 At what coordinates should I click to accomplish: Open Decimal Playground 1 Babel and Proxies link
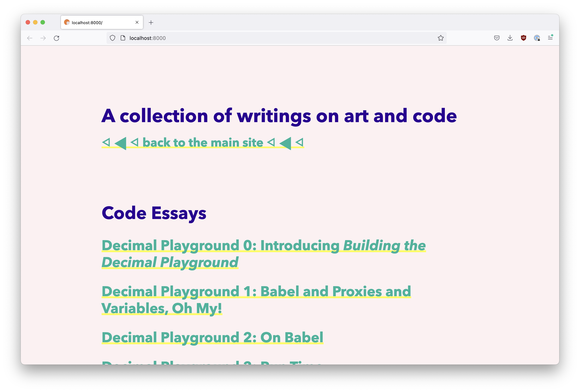tap(256, 292)
